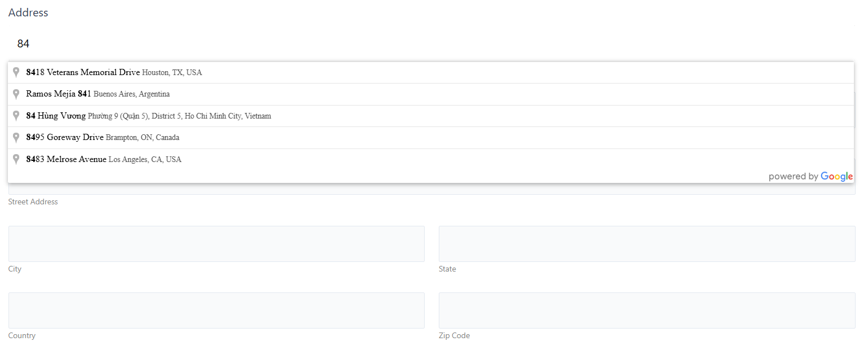
Task: Click the "powered by" text in the dropdown
Action: pyautogui.click(x=793, y=177)
